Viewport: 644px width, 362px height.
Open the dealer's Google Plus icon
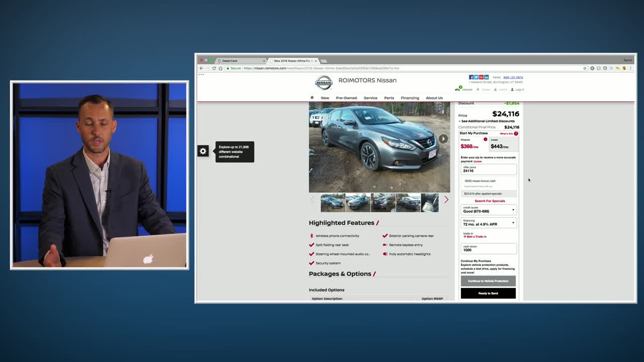[481, 77]
